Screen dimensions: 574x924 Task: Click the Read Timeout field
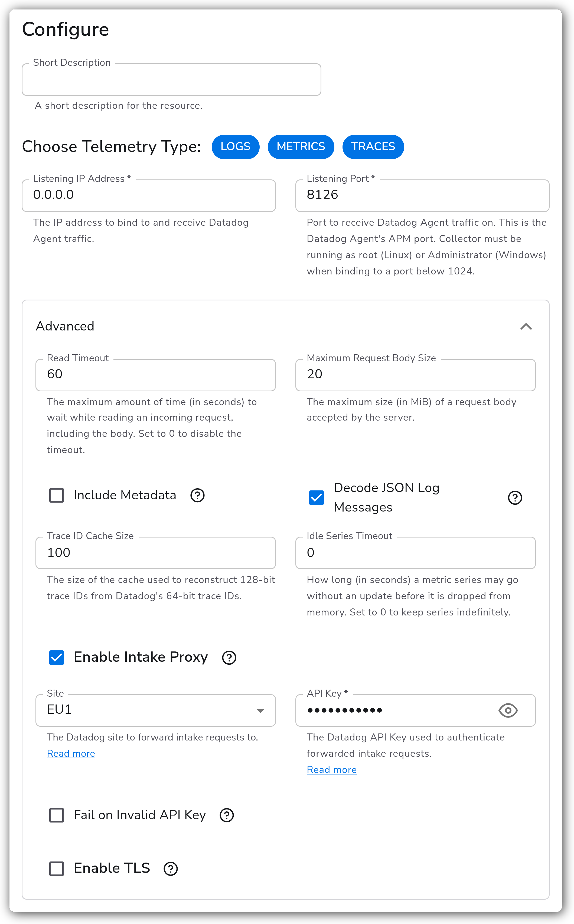[156, 375]
